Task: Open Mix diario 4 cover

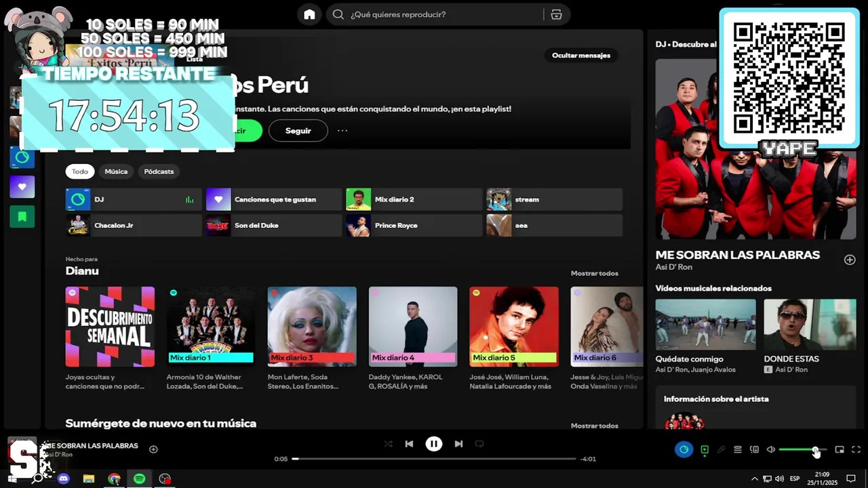Action: [x=413, y=327]
